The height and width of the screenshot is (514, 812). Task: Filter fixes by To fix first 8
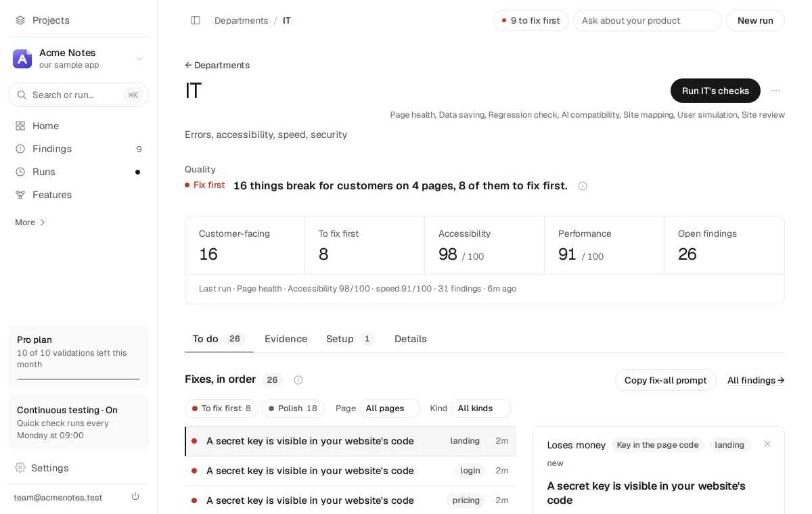point(221,408)
